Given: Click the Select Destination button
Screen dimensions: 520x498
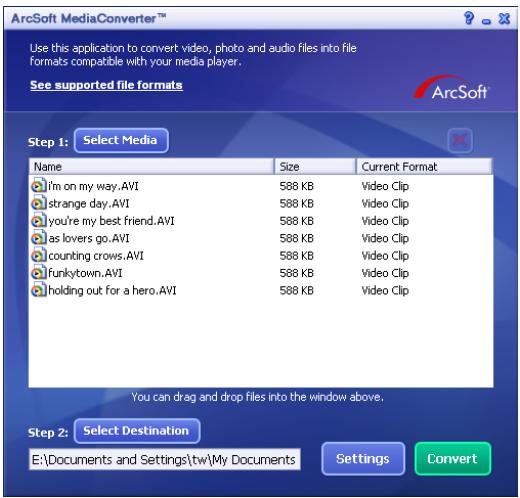Looking at the screenshot, I should point(137,431).
